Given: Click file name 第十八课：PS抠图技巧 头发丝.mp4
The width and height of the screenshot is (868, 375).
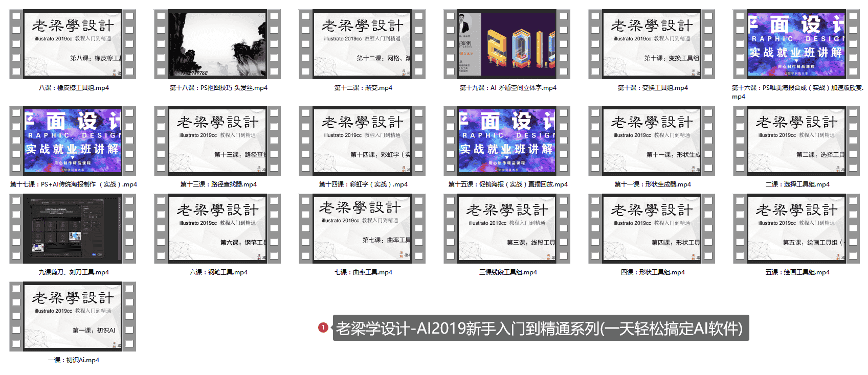Looking at the screenshot, I should (218, 88).
